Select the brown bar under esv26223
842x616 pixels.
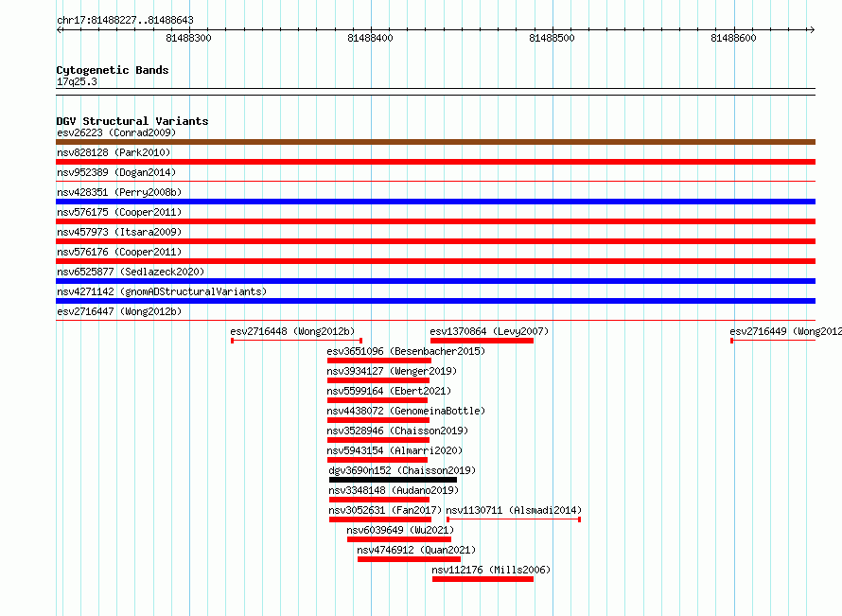435,142
